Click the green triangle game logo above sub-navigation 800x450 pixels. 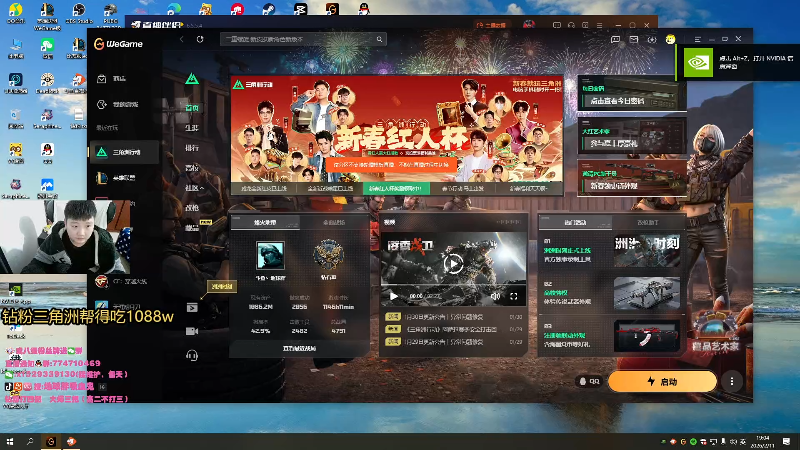coord(192,79)
